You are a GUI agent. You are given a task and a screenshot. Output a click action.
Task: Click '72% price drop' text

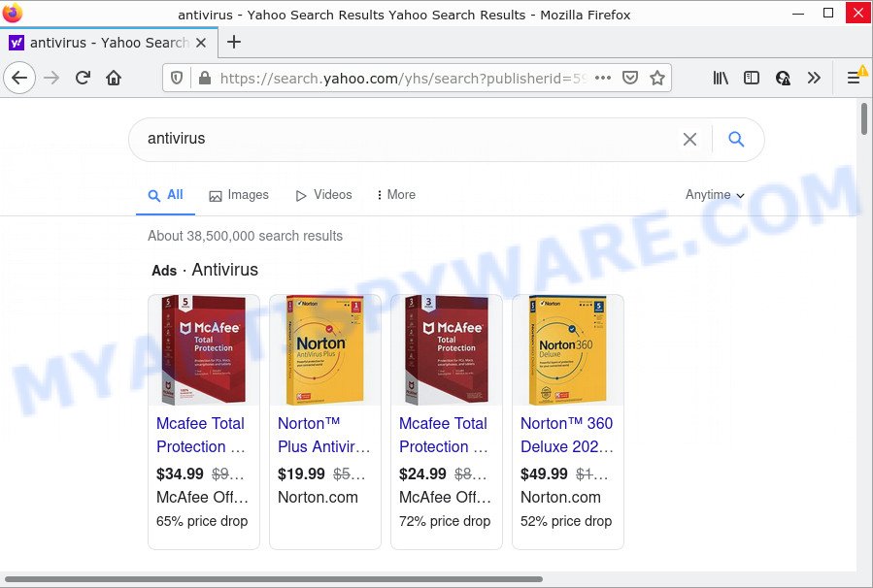click(x=445, y=521)
